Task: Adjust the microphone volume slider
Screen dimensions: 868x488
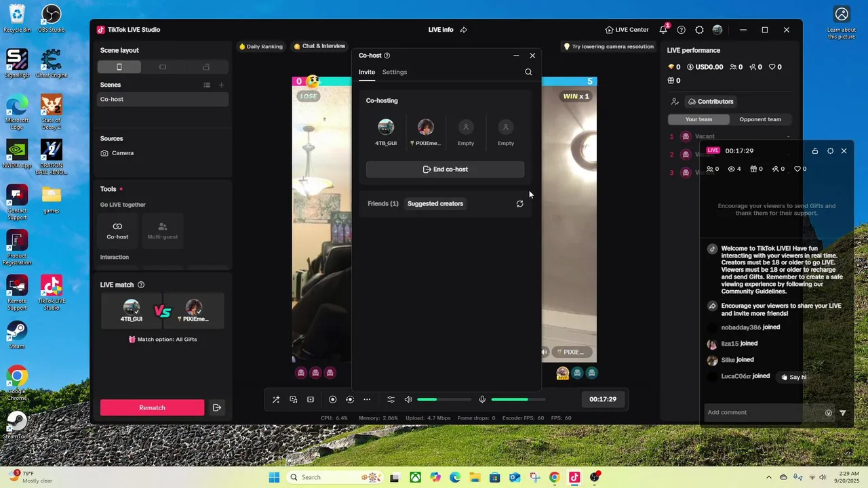Action: 519,400
